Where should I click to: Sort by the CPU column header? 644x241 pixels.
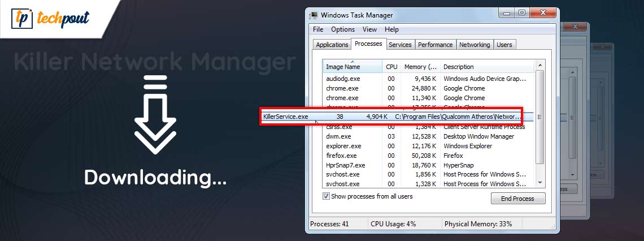391,67
